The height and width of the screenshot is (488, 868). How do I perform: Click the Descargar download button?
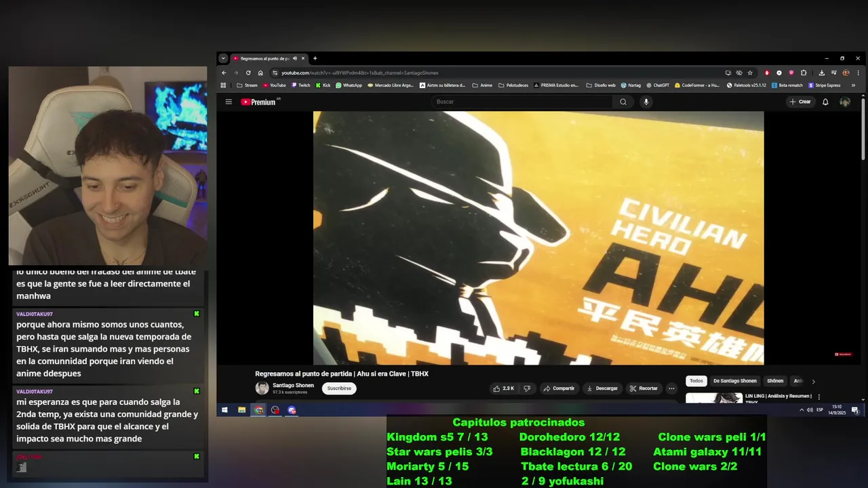coord(602,388)
